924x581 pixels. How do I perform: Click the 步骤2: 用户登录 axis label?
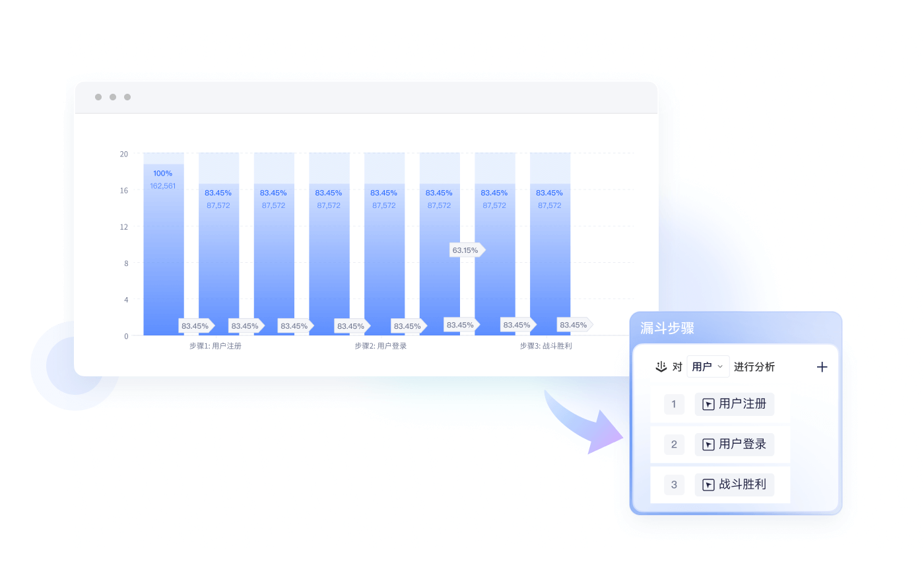380,346
